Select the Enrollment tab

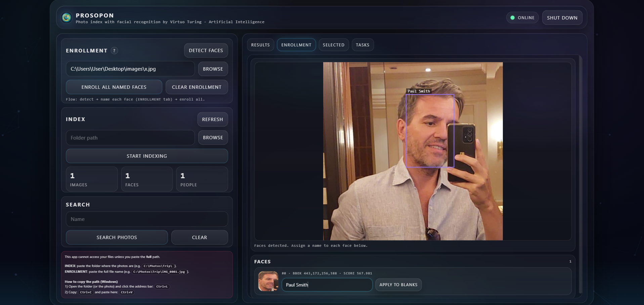tap(296, 45)
